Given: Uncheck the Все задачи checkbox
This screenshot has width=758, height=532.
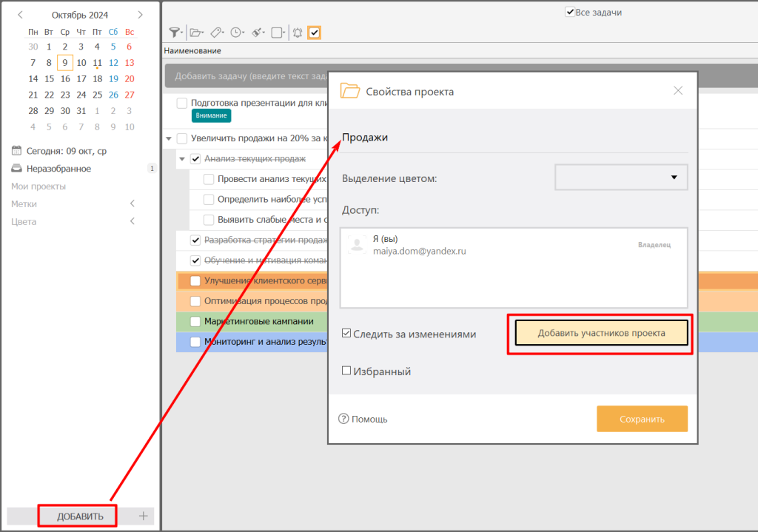Looking at the screenshot, I should coord(570,12).
